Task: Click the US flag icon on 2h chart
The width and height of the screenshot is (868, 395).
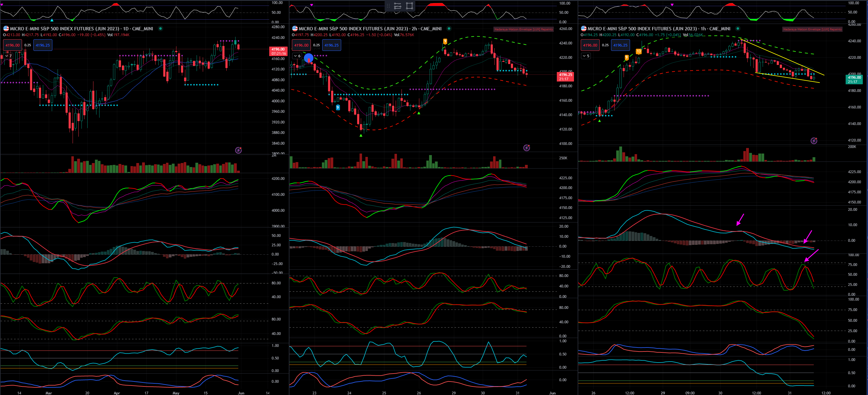Action: pyautogui.click(x=295, y=28)
